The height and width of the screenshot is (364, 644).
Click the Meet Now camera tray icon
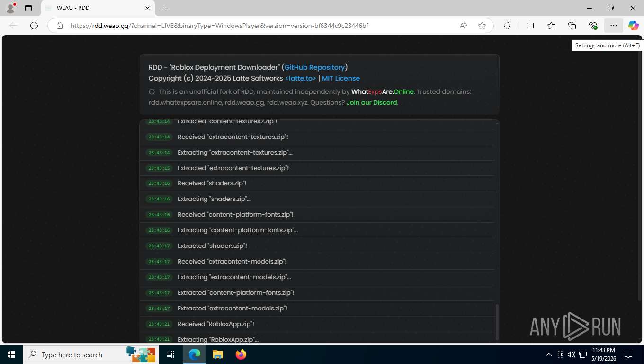[560, 355]
